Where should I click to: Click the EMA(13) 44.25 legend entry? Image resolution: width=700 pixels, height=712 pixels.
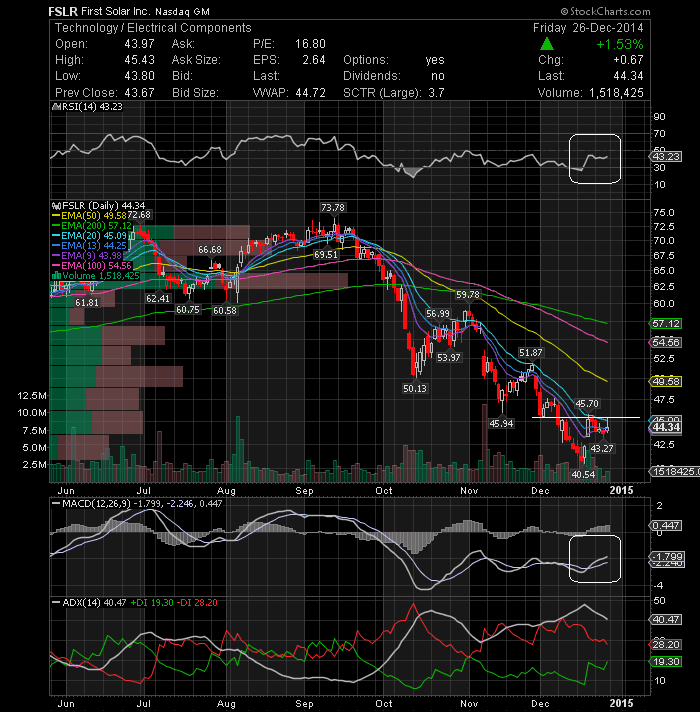click(94, 246)
